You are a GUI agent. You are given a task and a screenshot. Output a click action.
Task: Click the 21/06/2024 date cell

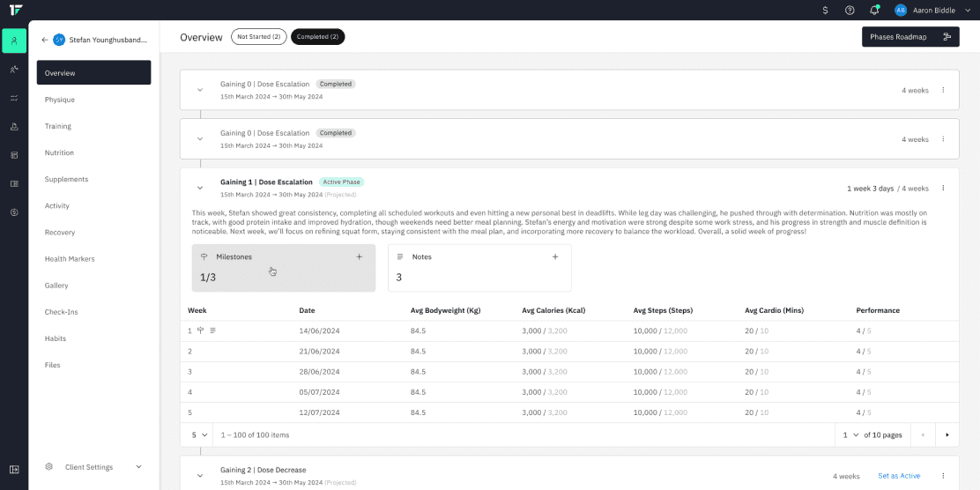pyautogui.click(x=319, y=352)
